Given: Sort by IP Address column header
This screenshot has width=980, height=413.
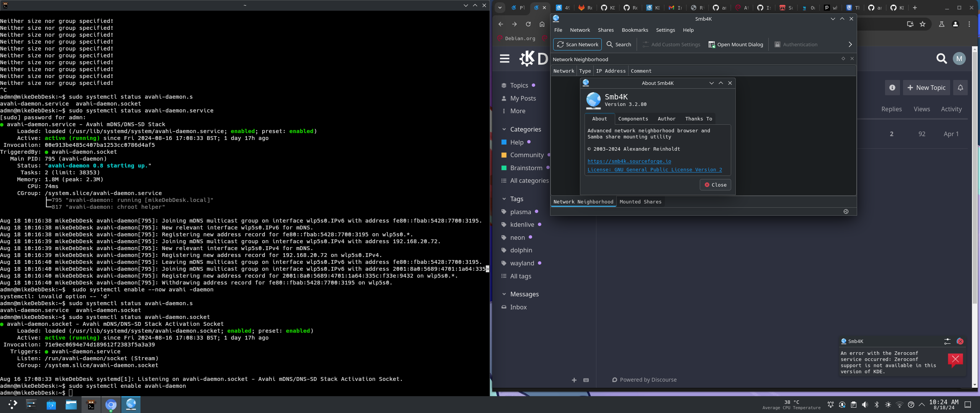Looking at the screenshot, I should click(611, 71).
